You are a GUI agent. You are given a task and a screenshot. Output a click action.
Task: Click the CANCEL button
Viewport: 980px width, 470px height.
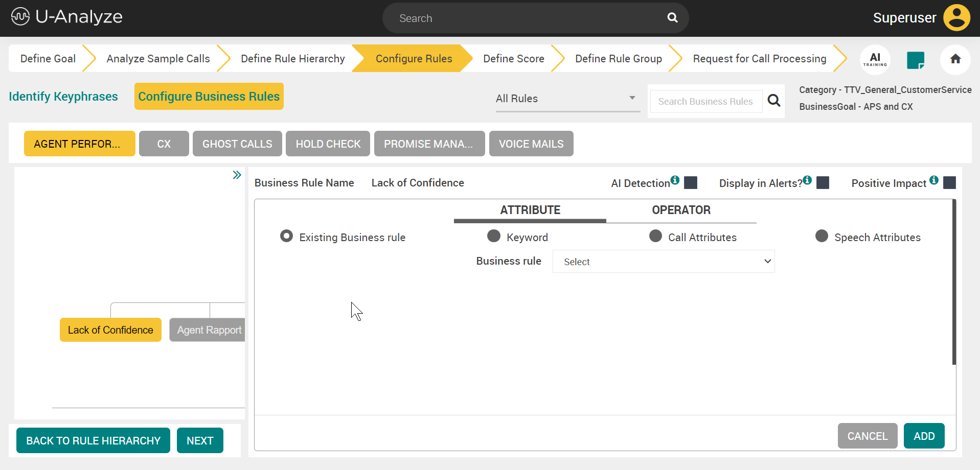868,436
